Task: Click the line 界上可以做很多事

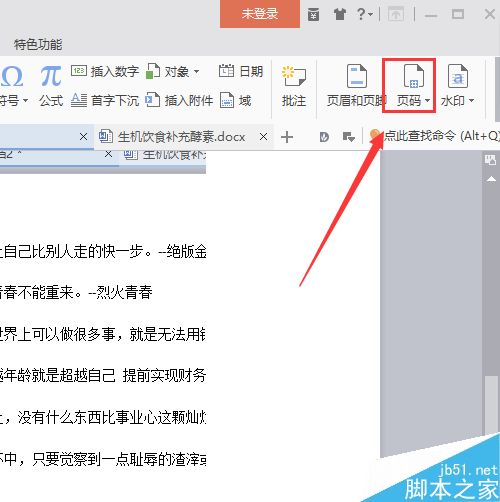Action: click(x=103, y=334)
